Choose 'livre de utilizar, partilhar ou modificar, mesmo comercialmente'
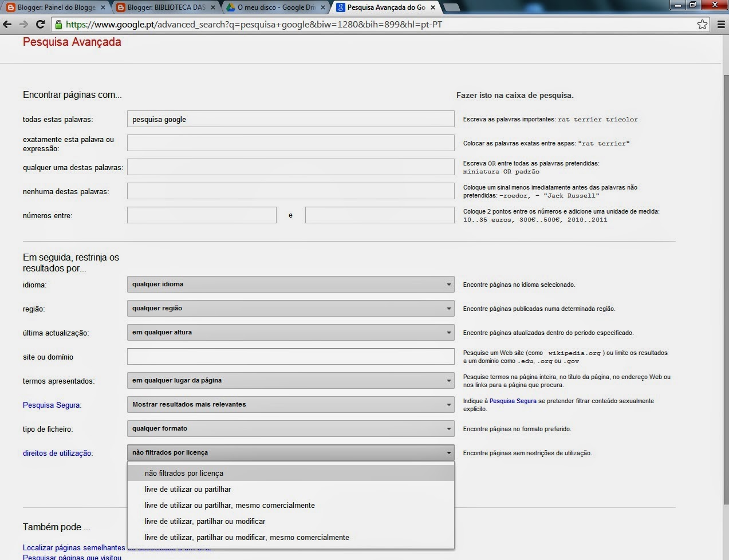This screenshot has height=560, width=729. click(290, 537)
